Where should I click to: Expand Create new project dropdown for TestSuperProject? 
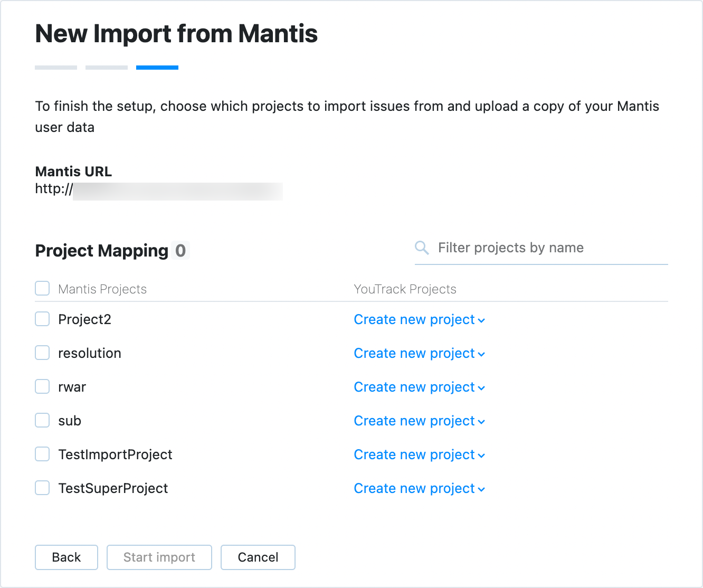coord(419,489)
